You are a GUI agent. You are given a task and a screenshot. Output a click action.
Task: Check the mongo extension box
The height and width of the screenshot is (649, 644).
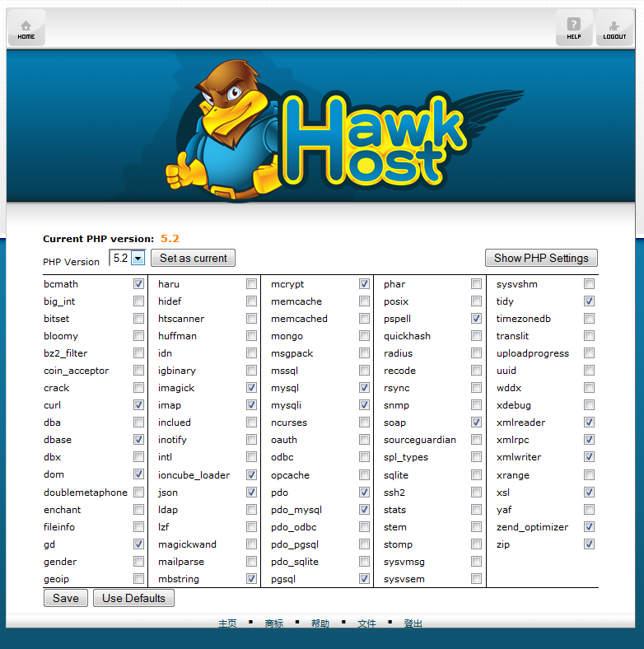pyautogui.click(x=364, y=336)
